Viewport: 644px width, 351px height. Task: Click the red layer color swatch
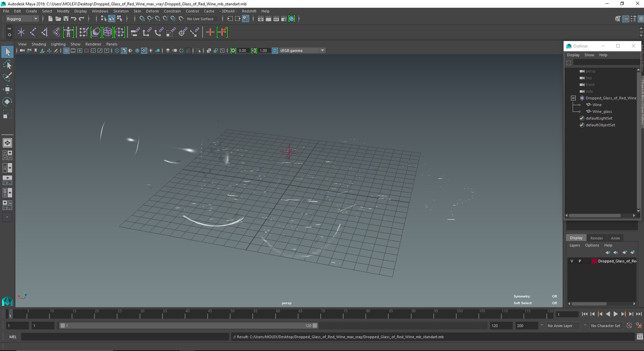pos(595,261)
